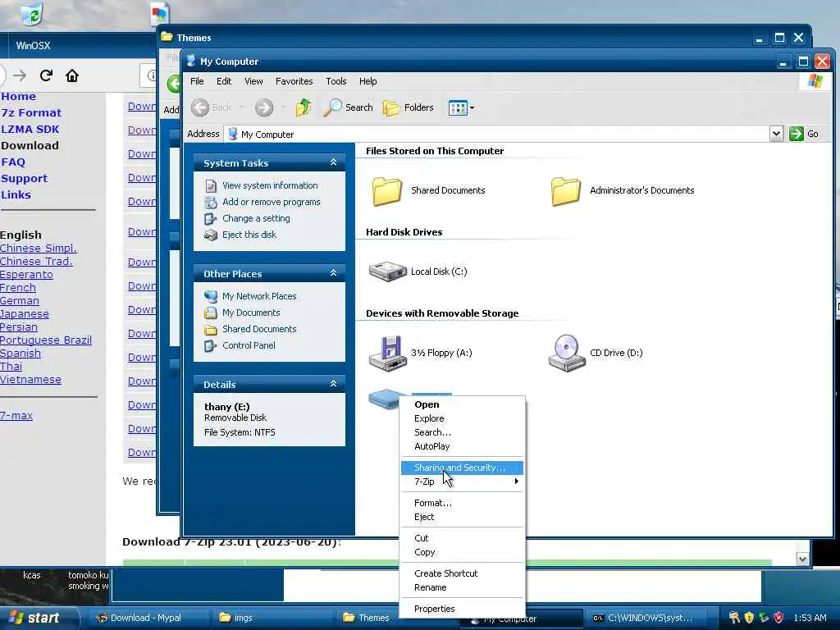The image size is (840, 630).
Task: Select the 3½ Floppy (A:) icon
Action: [x=387, y=353]
